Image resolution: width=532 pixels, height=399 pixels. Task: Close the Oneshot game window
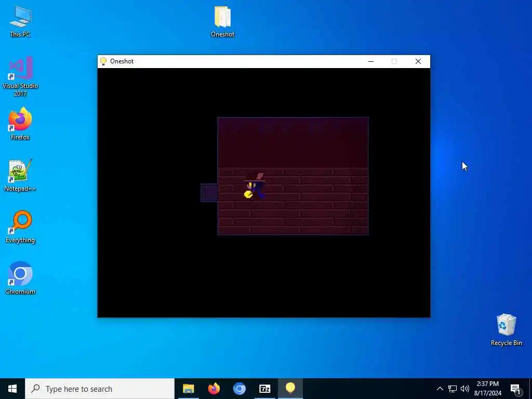click(x=418, y=61)
